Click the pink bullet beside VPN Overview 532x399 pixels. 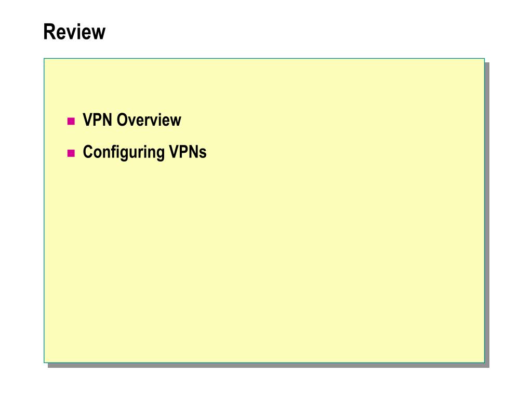[71, 121]
